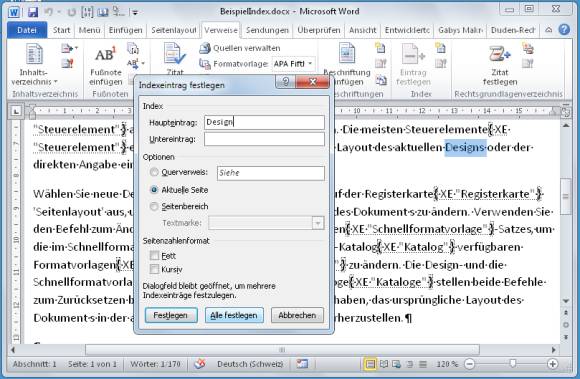
Task: Click the Zitat festlegen icon
Action: (500, 54)
